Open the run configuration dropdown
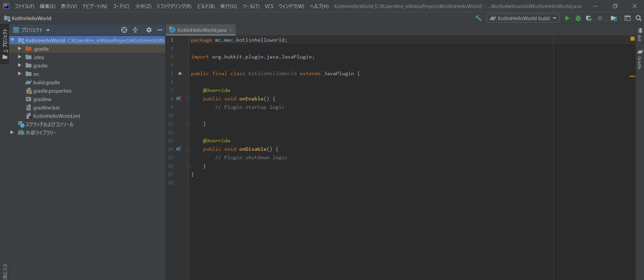 coord(523,18)
